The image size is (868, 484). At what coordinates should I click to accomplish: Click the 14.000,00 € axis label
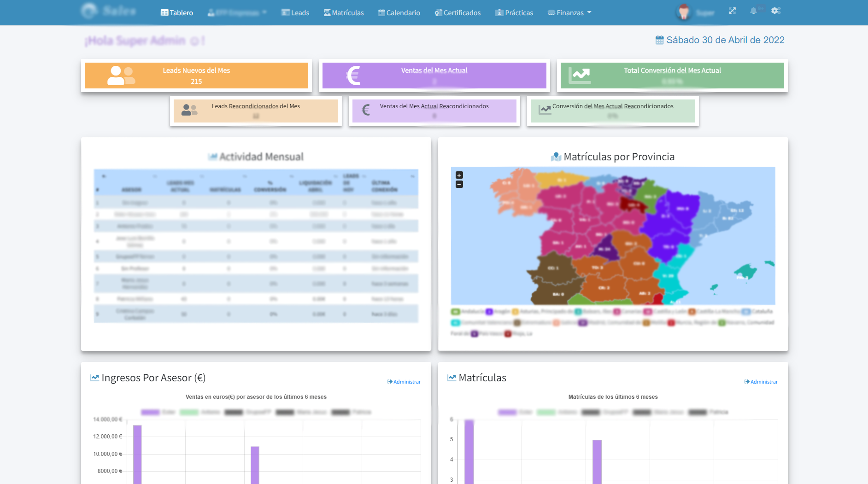[x=108, y=420]
